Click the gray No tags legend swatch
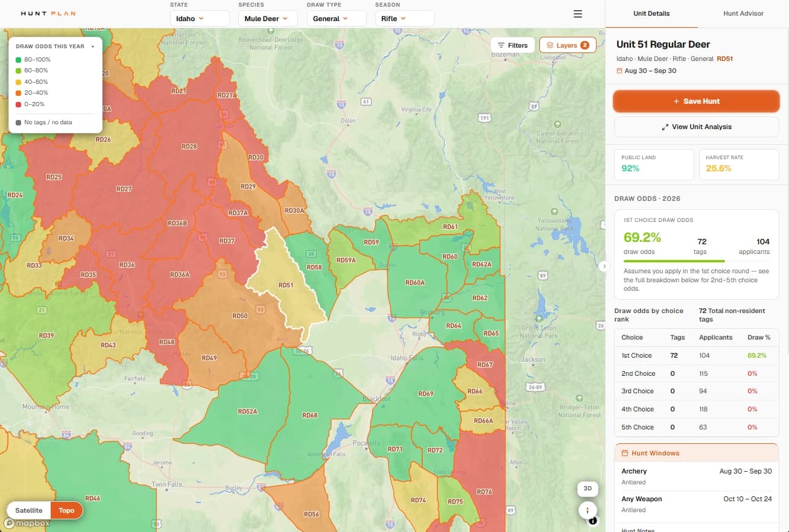Viewport: 789px width, 532px height. point(19,122)
